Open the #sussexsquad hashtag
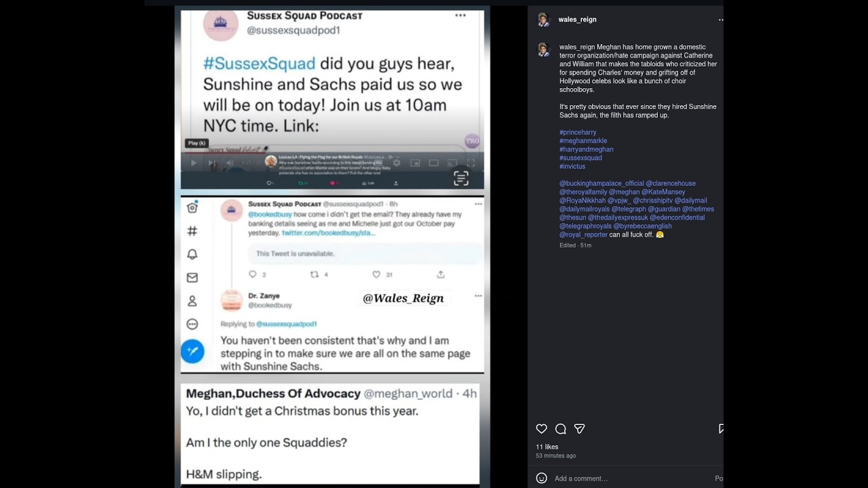This screenshot has width=868, height=488. (x=580, y=158)
